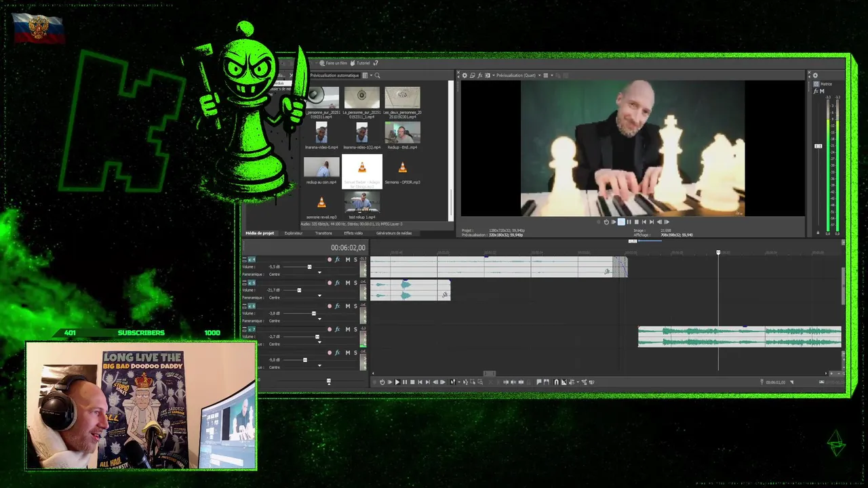Toggle automatic crossfades in timeline toolbar
The image size is (868, 488).
click(564, 382)
